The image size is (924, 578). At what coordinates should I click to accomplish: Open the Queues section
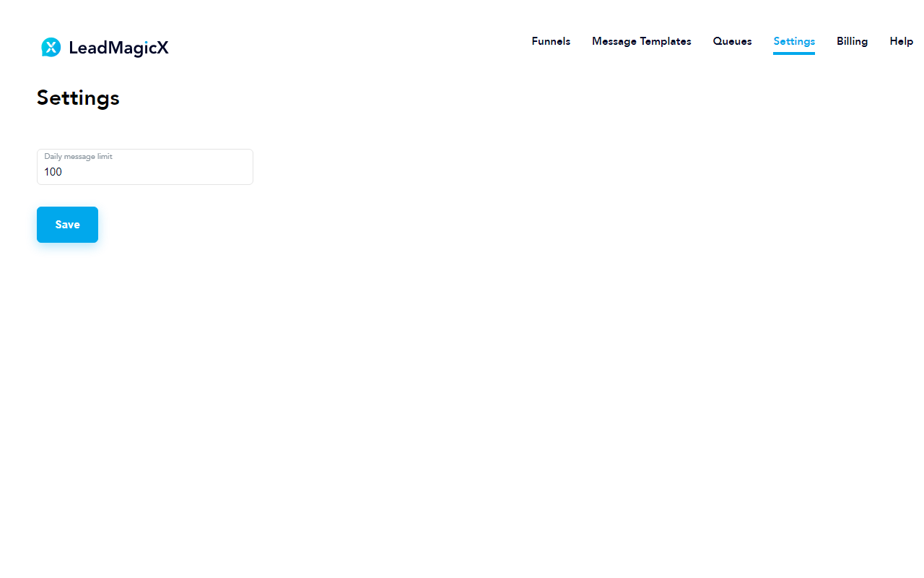point(732,41)
